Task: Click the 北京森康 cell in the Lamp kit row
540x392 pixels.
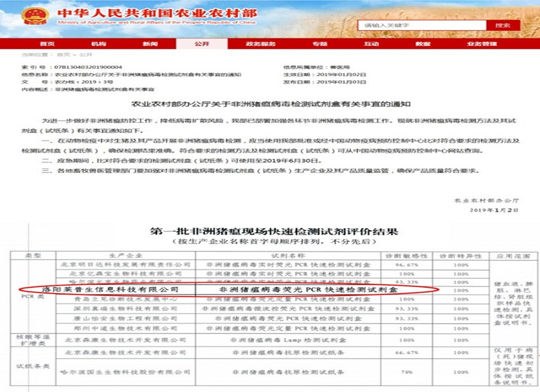Action: pyautogui.click(x=126, y=340)
